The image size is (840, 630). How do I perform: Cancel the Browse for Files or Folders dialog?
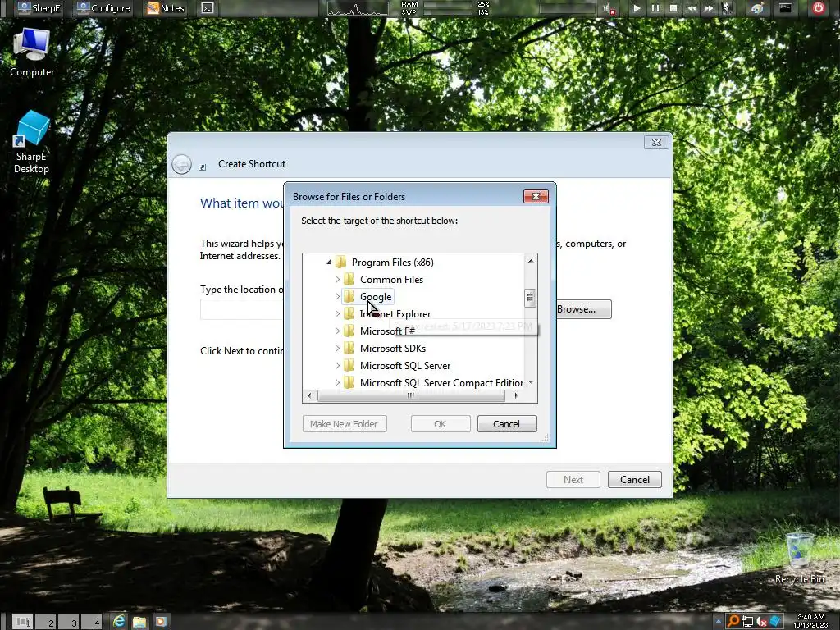click(506, 424)
